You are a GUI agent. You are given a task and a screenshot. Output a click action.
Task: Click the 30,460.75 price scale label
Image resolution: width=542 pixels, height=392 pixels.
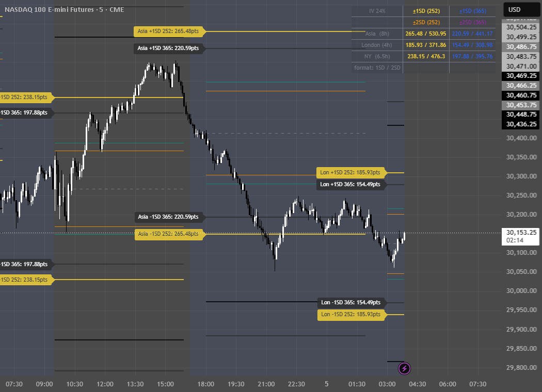tap(520, 95)
